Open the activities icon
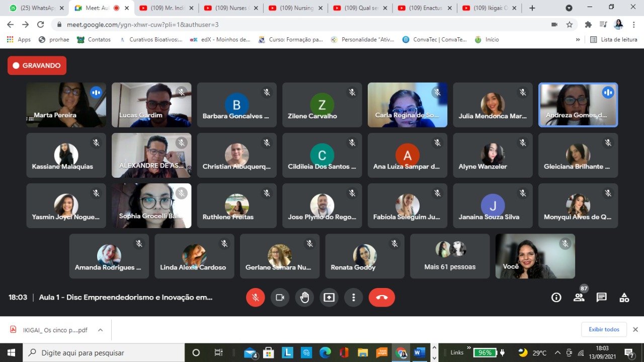Viewport: 644px width, 362px height. [x=624, y=298]
